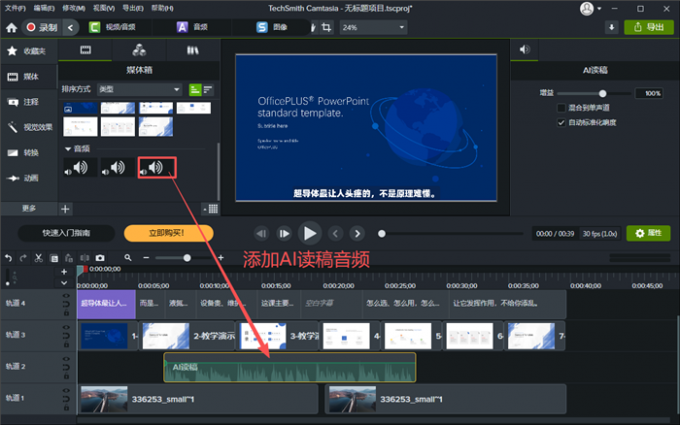Click the timeline zoom magnifier icon

click(128, 258)
